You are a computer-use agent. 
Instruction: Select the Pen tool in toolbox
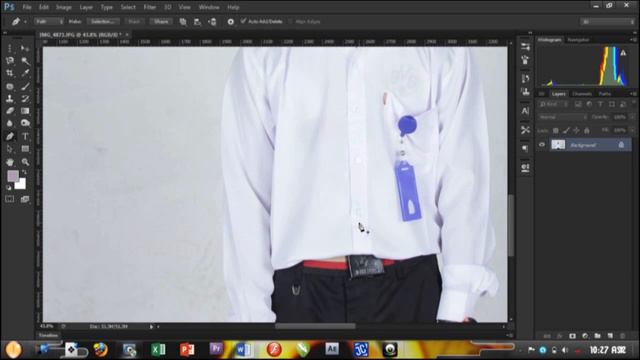pyautogui.click(x=10, y=136)
